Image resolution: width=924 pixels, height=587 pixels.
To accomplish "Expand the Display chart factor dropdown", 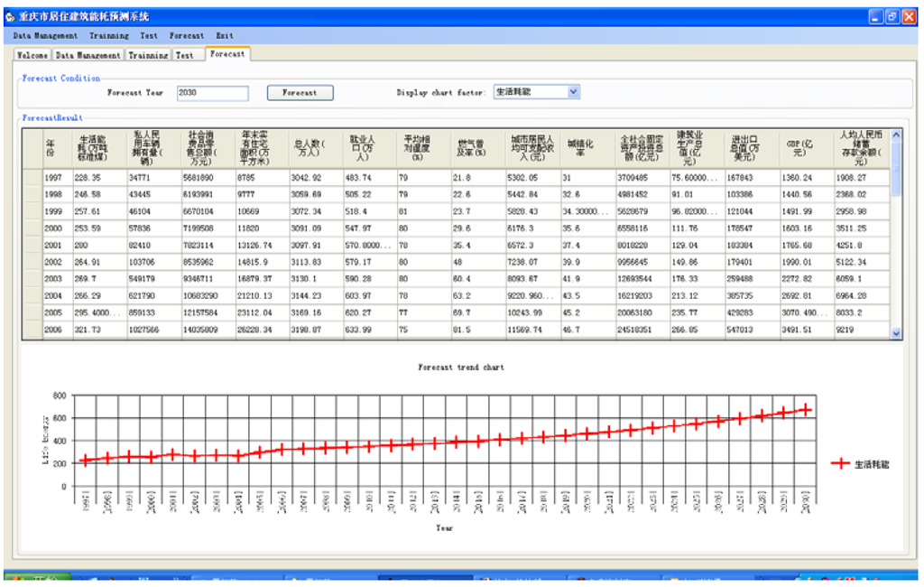I will (573, 92).
